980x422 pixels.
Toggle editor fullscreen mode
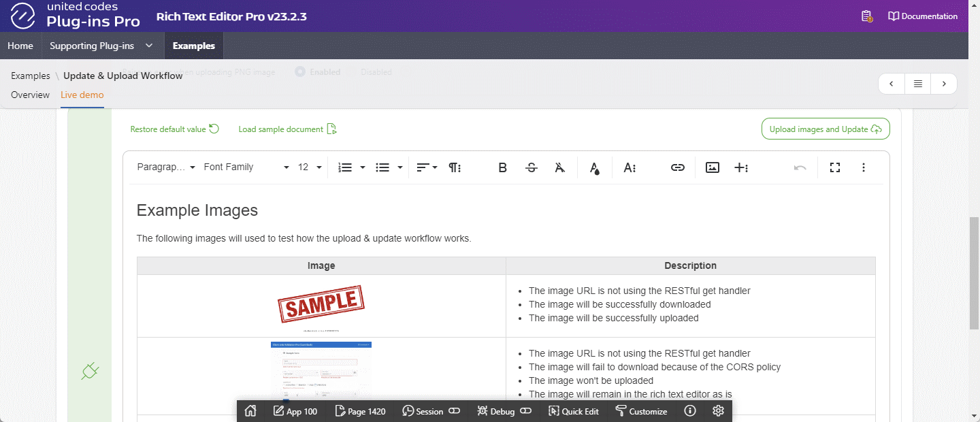pyautogui.click(x=835, y=167)
